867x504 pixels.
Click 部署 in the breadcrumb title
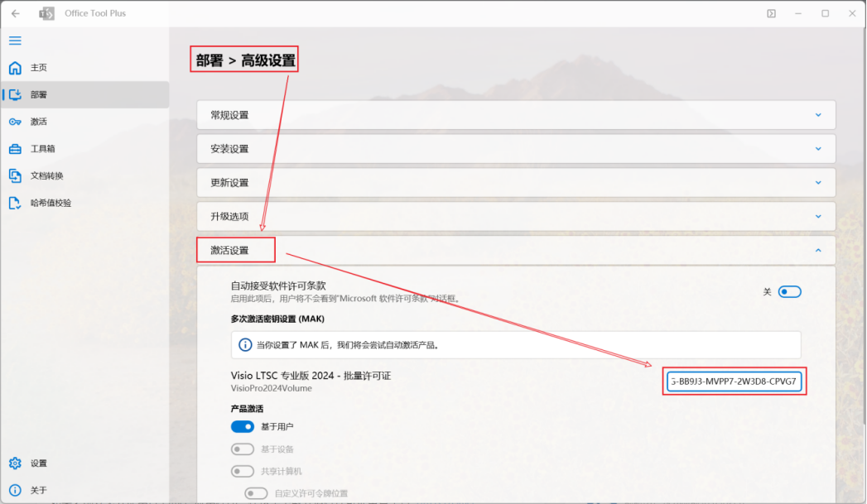[x=210, y=60]
